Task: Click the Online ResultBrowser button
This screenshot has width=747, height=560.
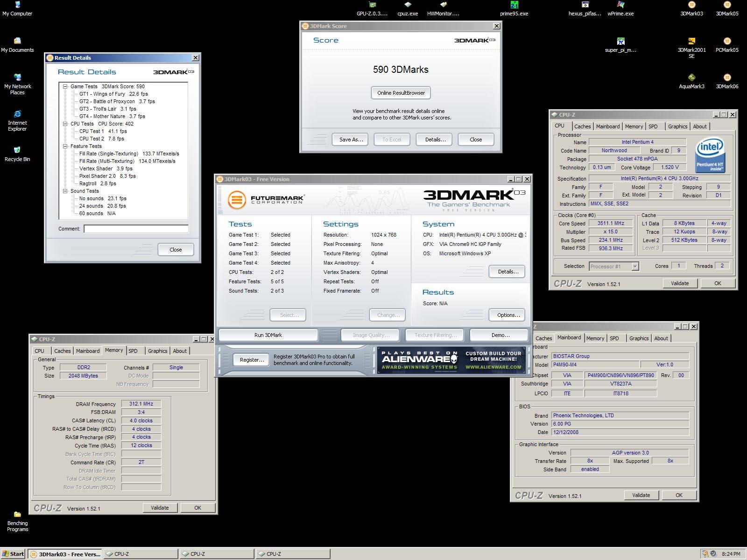Action: click(x=401, y=93)
